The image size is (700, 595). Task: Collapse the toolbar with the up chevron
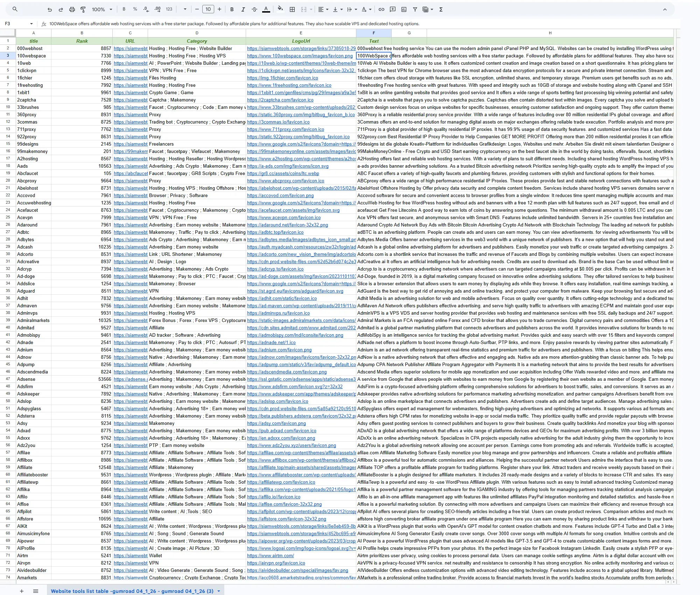(665, 9)
